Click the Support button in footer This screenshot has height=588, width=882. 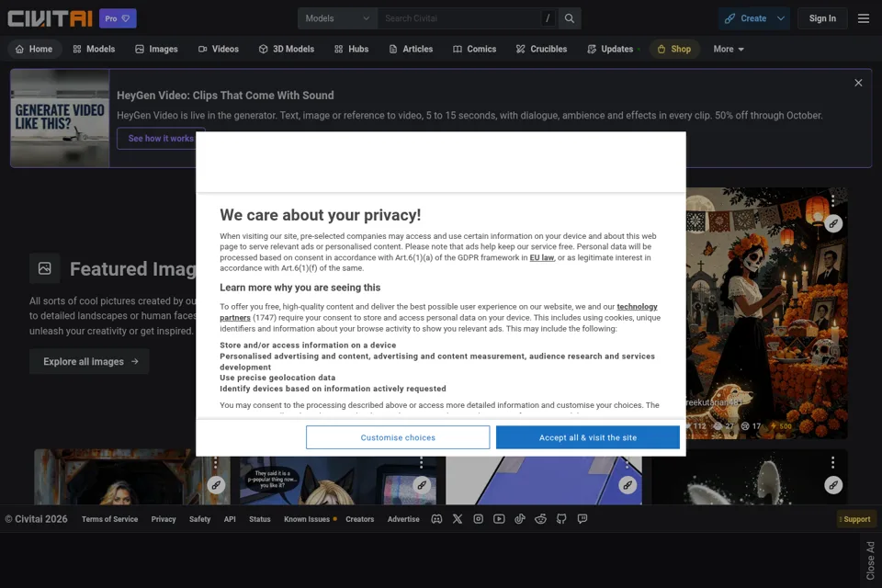click(x=854, y=519)
